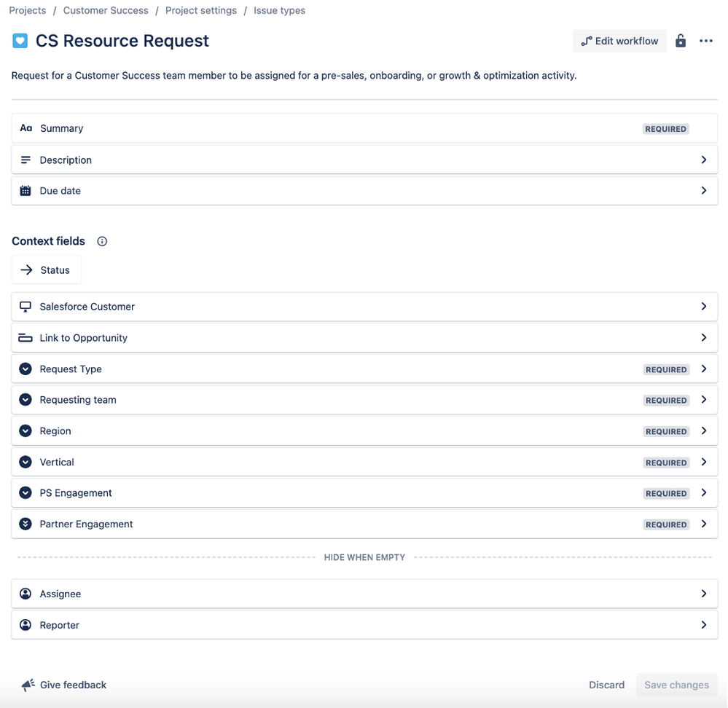Click the lock icon next to Edit workflow
Viewport: 728px width, 708px height.
click(681, 41)
